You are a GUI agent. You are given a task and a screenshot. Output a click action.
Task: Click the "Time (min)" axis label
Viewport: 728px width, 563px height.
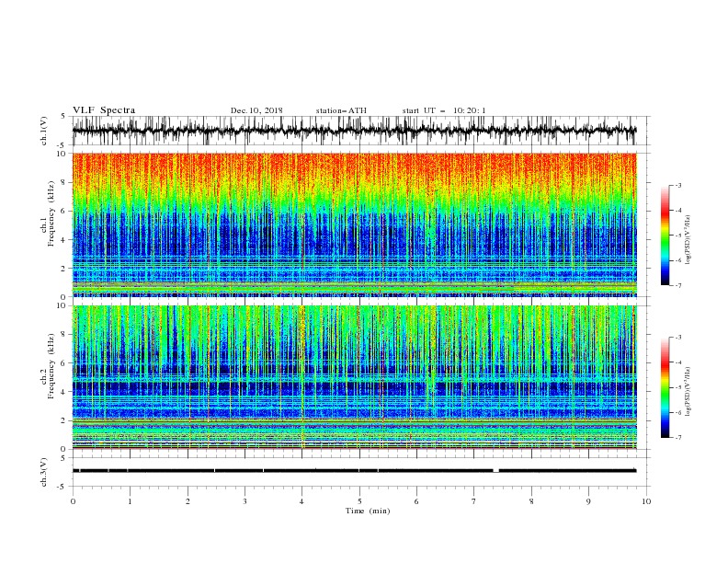point(368,511)
